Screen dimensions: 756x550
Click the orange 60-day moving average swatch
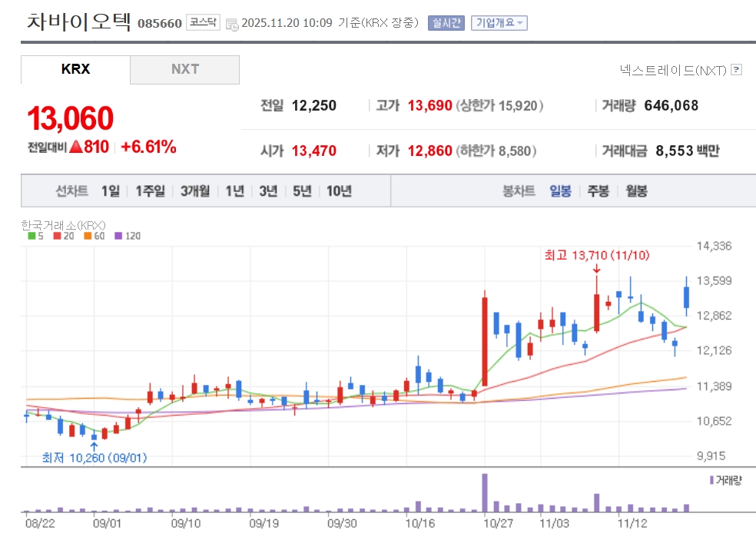point(88,236)
